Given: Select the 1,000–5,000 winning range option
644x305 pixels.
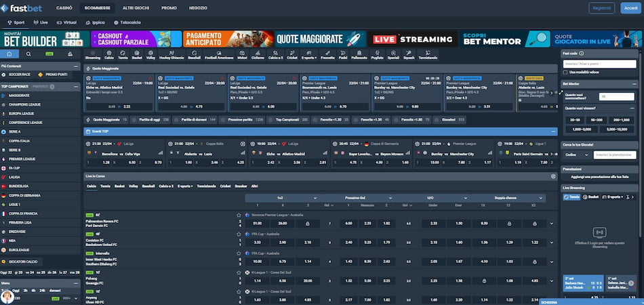Looking at the screenshot, I should pyautogui.click(x=581, y=129).
